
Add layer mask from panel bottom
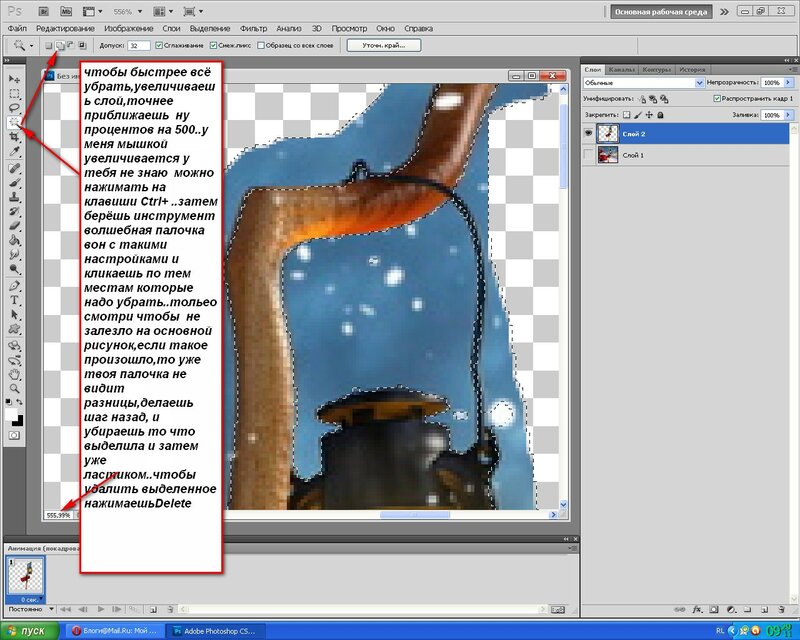714,609
